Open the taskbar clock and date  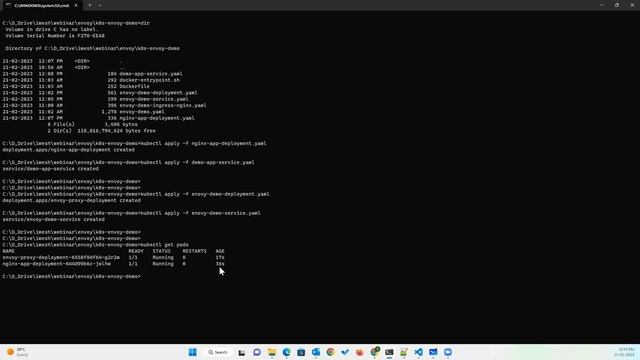(625, 352)
